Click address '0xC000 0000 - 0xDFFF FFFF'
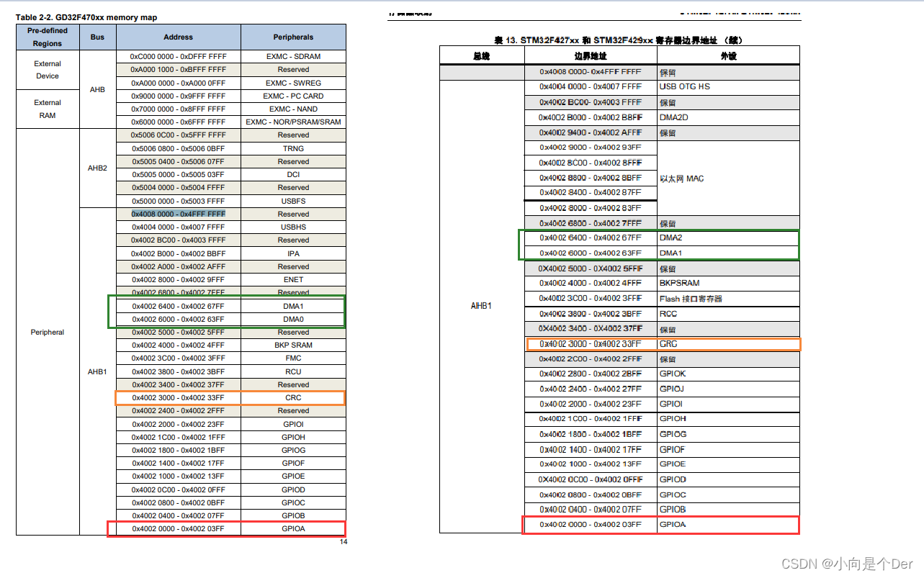Image resolution: width=924 pixels, height=578 pixels. tap(178, 56)
